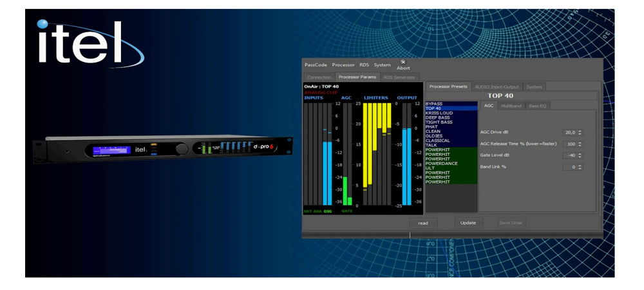Pick the PHAT preset

451,127
